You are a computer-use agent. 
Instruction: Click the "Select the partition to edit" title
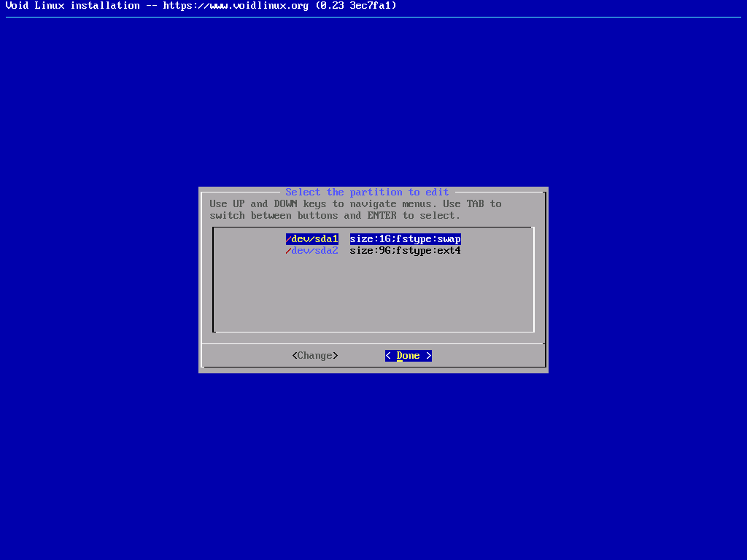(x=367, y=192)
